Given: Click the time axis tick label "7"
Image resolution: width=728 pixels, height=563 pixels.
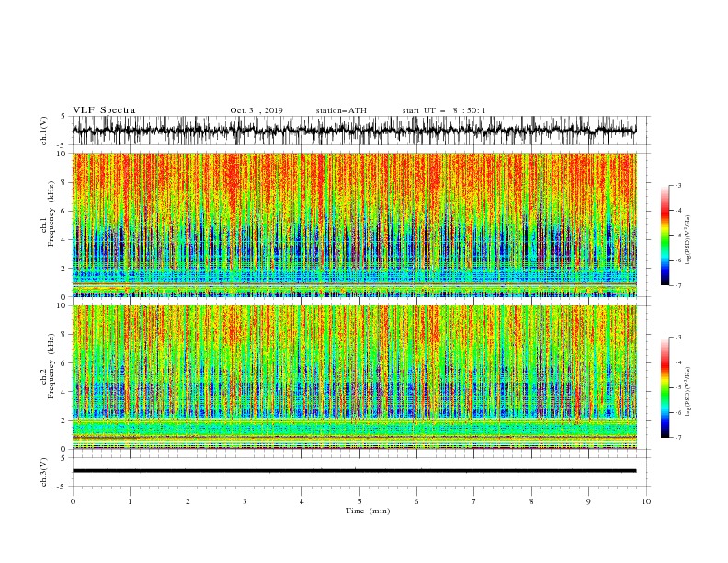Looking at the screenshot, I should click(474, 501).
